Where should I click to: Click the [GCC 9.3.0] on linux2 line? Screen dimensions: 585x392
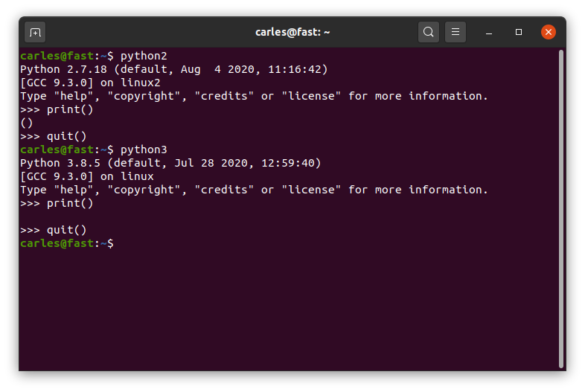coord(90,83)
